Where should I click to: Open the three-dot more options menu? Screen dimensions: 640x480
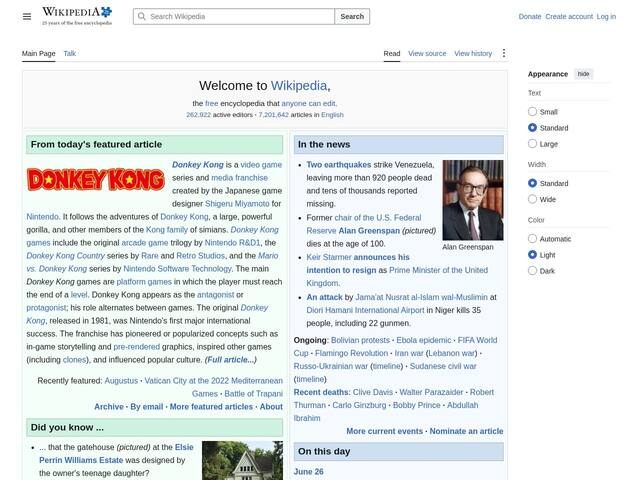click(504, 53)
